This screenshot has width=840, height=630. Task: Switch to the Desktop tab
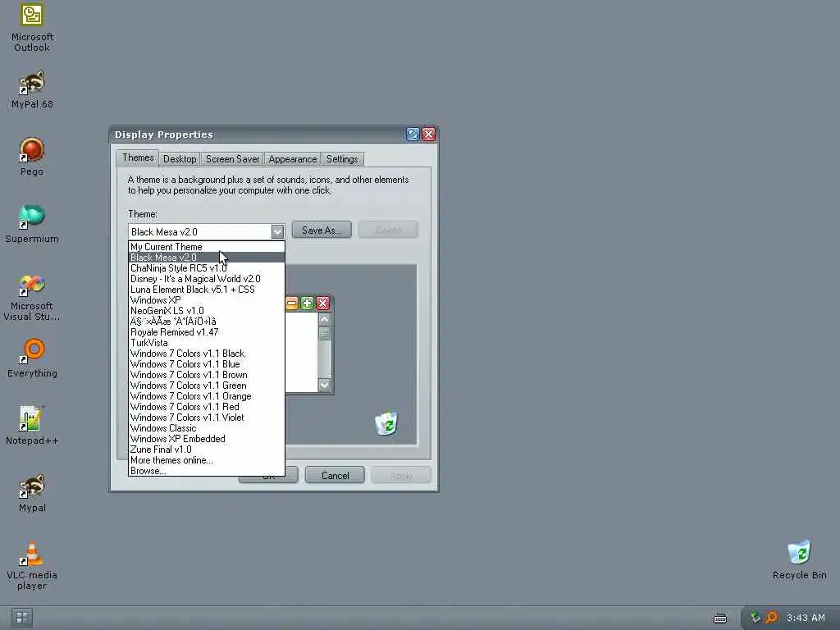click(x=180, y=159)
